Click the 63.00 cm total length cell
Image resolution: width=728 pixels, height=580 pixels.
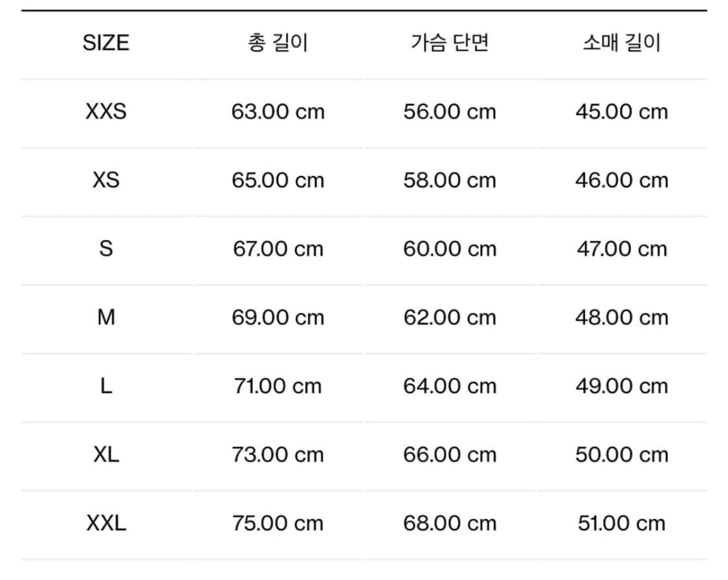click(x=278, y=112)
